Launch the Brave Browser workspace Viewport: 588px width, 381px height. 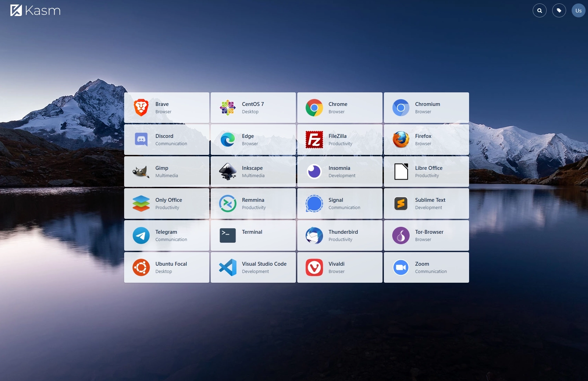(167, 108)
